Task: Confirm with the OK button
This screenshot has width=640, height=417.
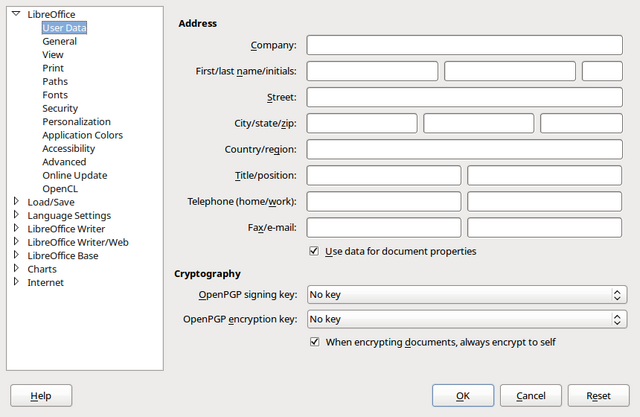Action: [x=463, y=395]
